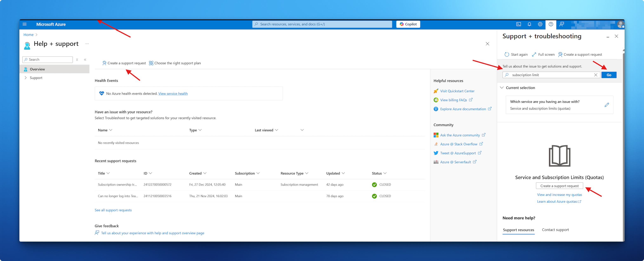644x261 pixels.
Task: Open the portal settings gear
Action: pyautogui.click(x=540, y=24)
